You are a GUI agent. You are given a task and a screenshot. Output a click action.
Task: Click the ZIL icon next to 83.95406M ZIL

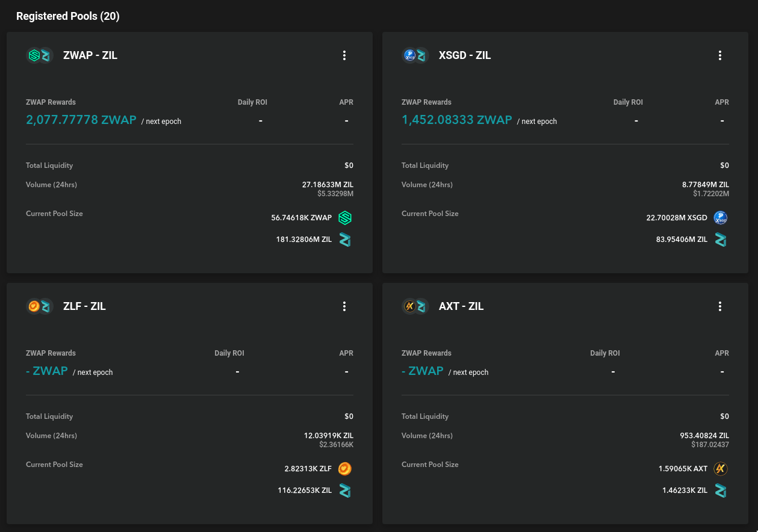pos(721,240)
